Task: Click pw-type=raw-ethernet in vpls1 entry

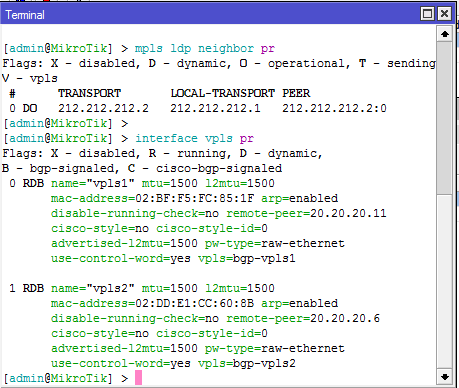Action: (275, 244)
